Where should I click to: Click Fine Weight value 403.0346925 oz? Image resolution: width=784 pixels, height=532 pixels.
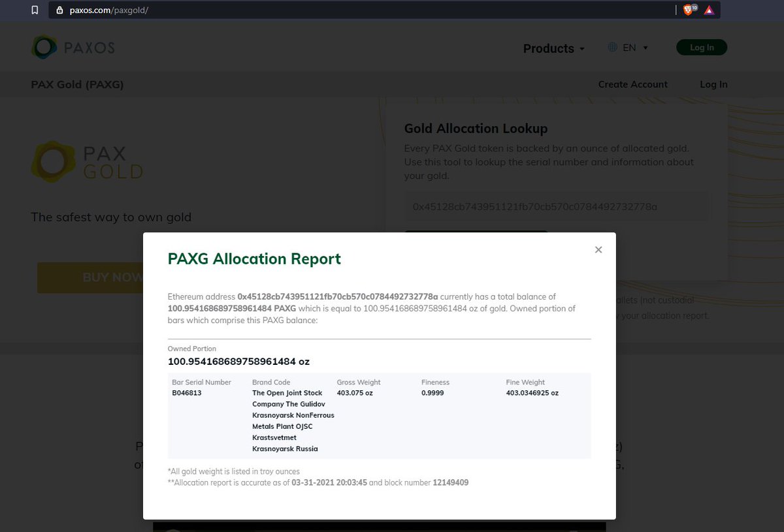[532, 393]
